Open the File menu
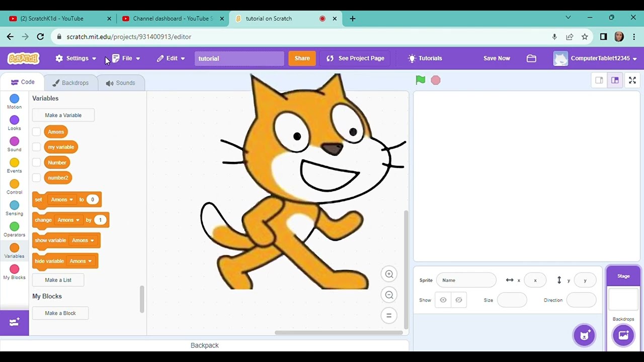The image size is (644, 362). point(126,58)
